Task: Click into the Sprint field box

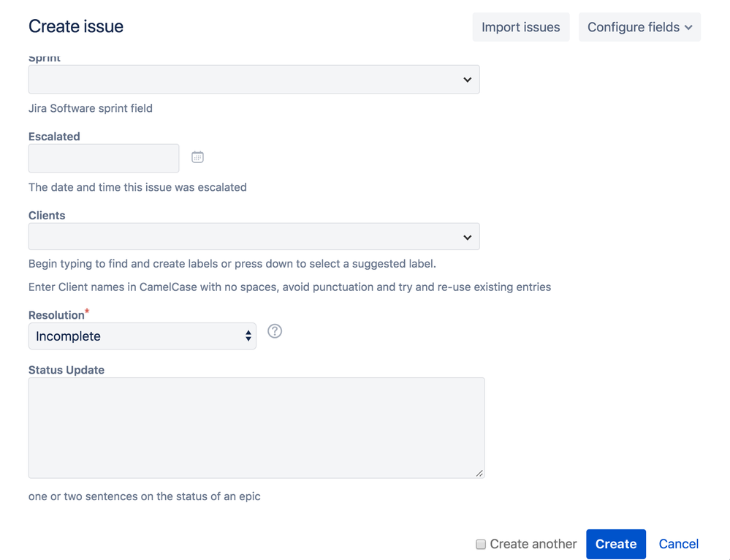Action: point(241,80)
